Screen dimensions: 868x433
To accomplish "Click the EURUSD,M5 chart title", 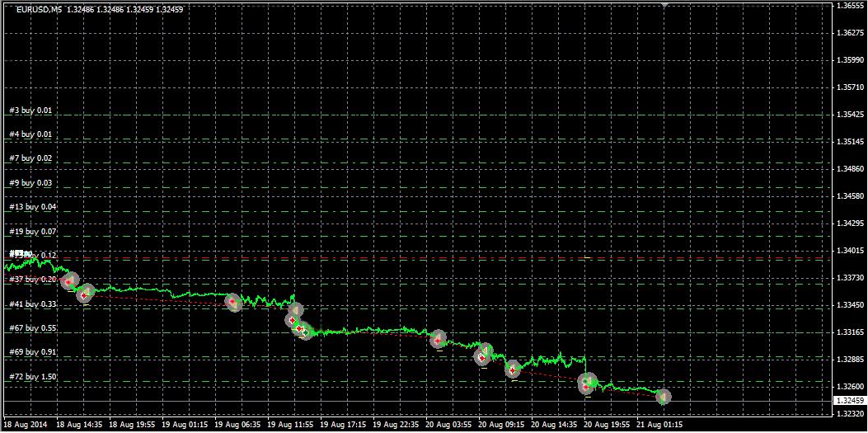I will pyautogui.click(x=39, y=10).
